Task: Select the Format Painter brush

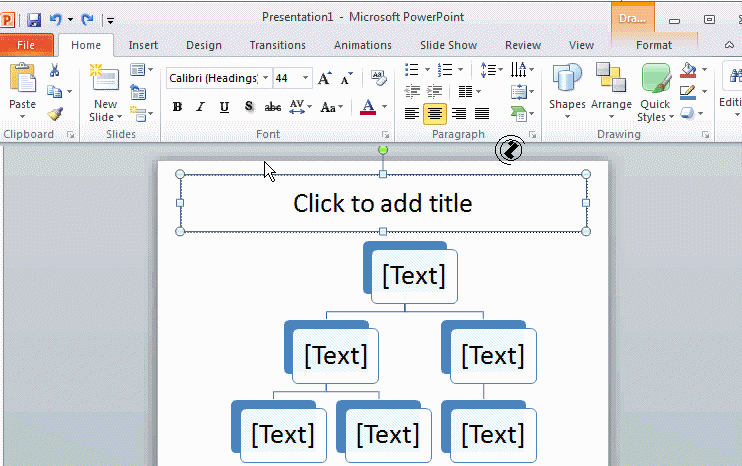Action: click(x=55, y=114)
